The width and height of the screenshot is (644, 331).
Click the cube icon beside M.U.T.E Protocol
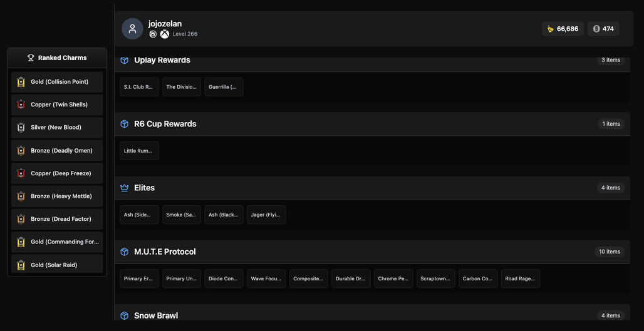tap(125, 252)
